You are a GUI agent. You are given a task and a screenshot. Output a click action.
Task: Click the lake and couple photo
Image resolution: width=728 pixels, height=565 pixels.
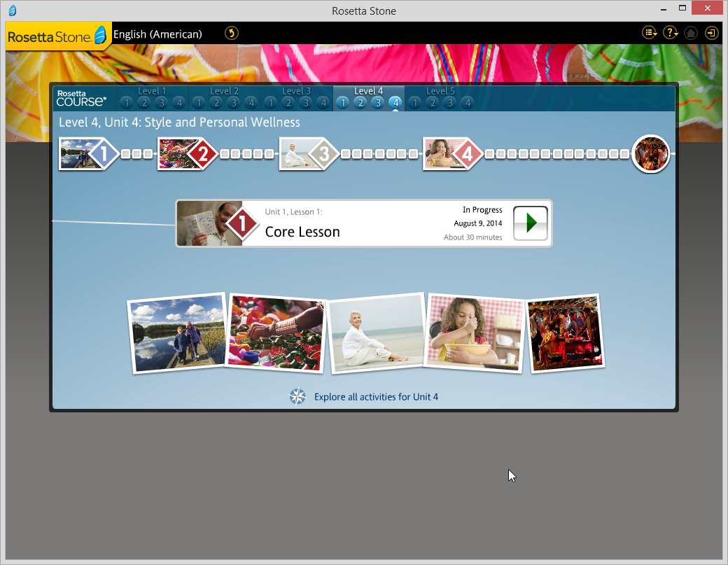point(177,333)
